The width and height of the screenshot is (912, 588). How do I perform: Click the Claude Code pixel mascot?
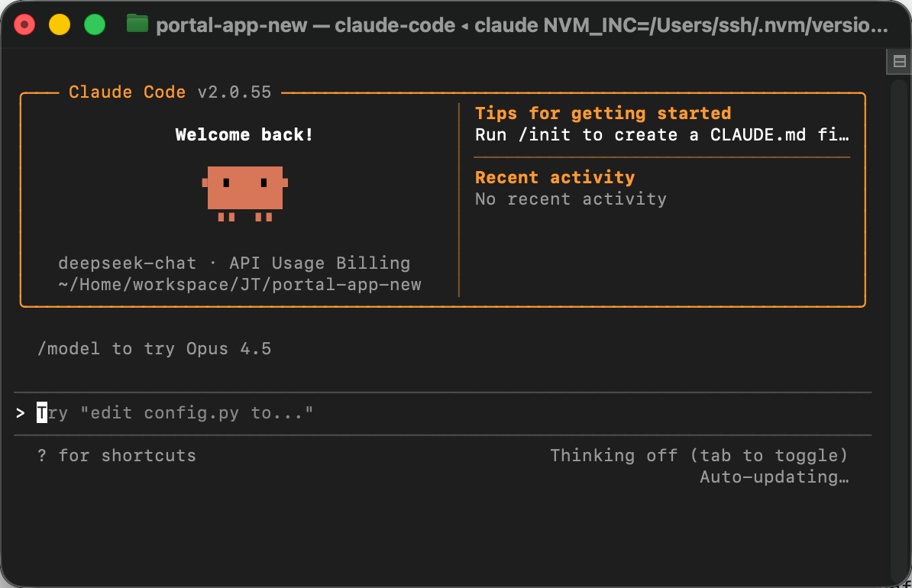pos(244,192)
